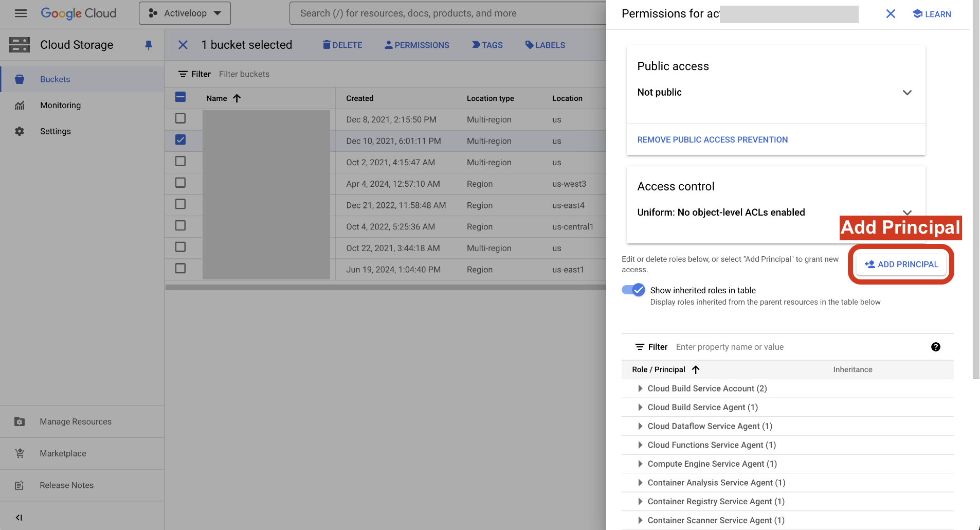
Task: Check the bucket created Apr 4, 2024
Action: click(x=180, y=183)
